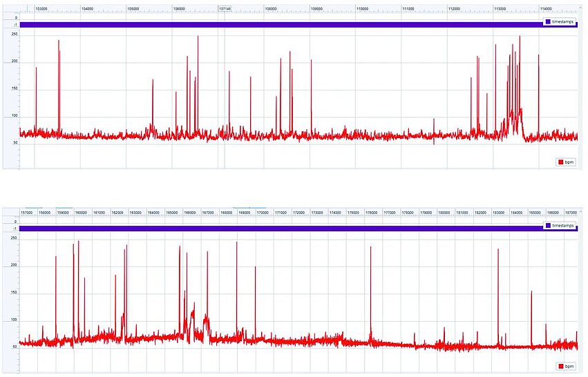Click the 187000 tick on the bottom time axis
The width and height of the screenshot is (588, 377).
coord(571,213)
